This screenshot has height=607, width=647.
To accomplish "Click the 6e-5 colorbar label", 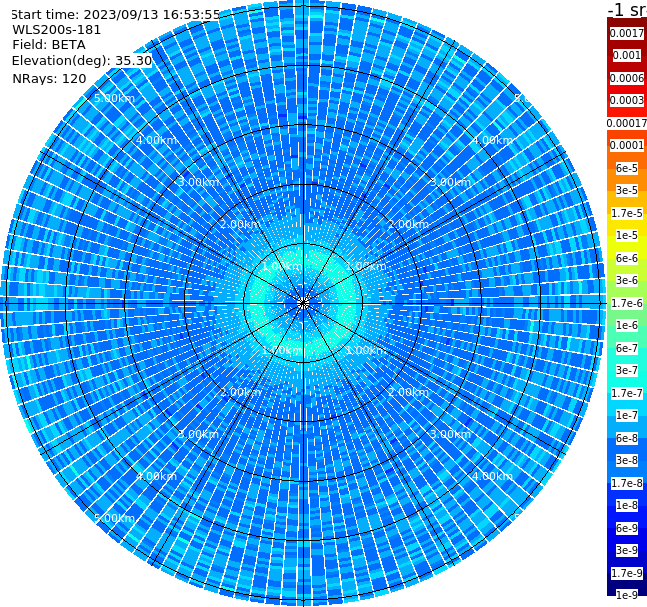I will pos(627,168).
